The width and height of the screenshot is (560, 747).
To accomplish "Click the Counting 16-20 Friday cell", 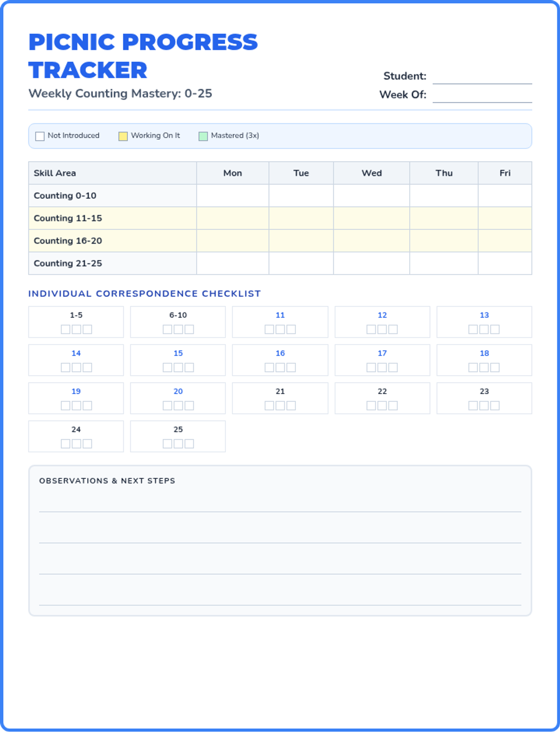I will (x=504, y=241).
